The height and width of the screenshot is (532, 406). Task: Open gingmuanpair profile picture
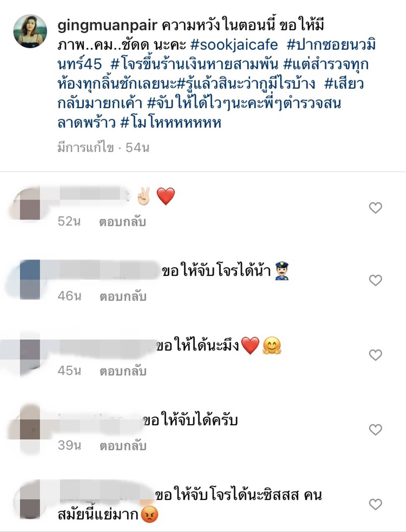pos(30,31)
